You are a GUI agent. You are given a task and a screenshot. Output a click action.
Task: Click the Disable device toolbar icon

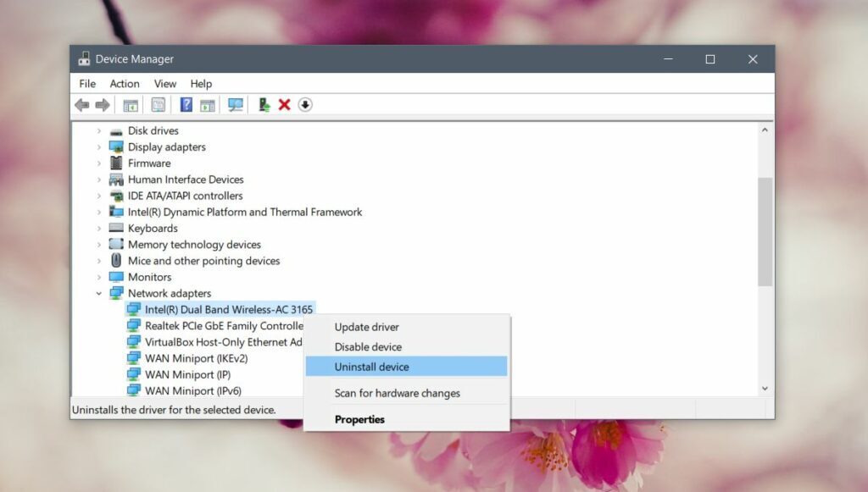pos(304,104)
